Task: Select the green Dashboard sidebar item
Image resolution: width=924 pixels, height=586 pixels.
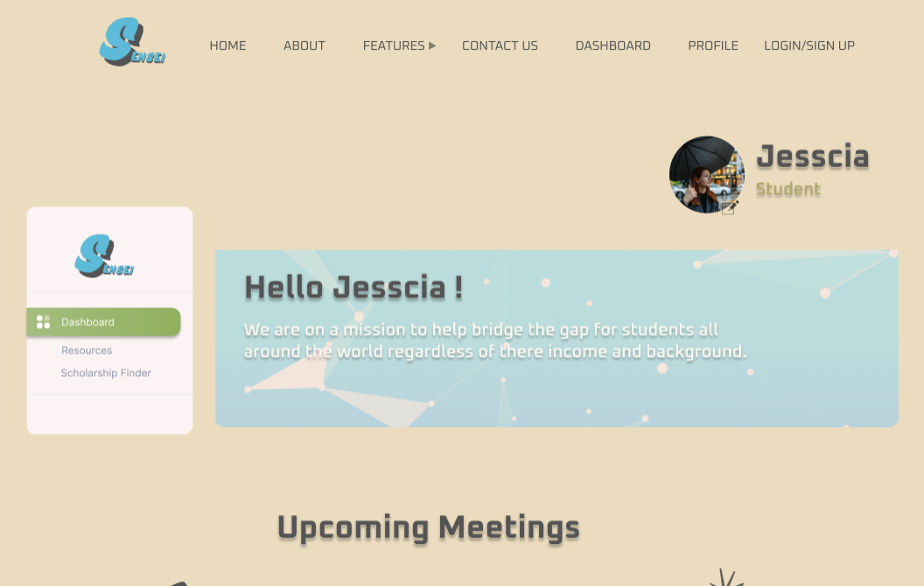Action: coord(104,322)
